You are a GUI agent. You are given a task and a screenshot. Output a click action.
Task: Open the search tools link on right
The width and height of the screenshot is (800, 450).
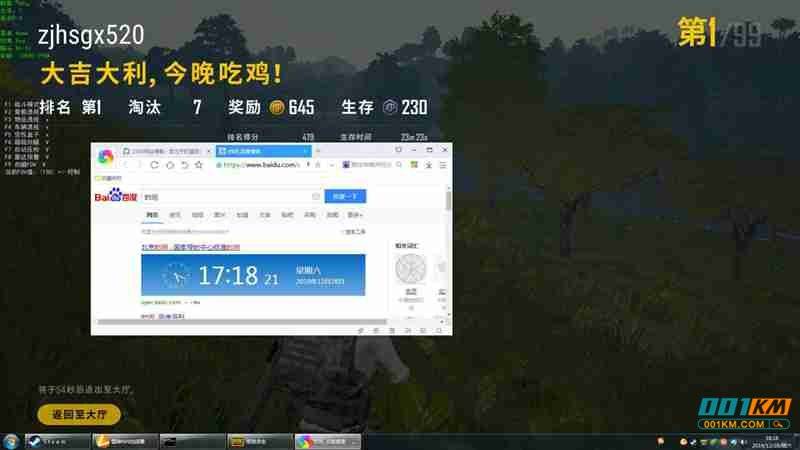point(354,232)
